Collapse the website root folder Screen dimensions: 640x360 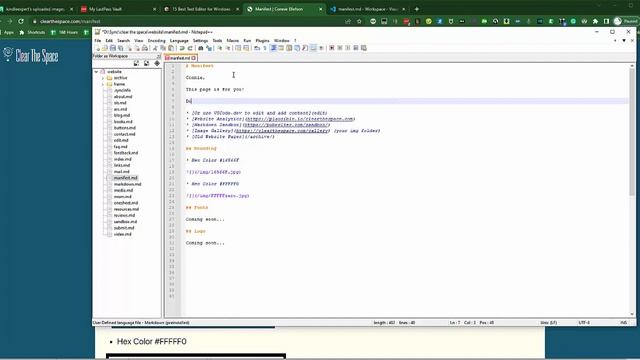pos(96,71)
